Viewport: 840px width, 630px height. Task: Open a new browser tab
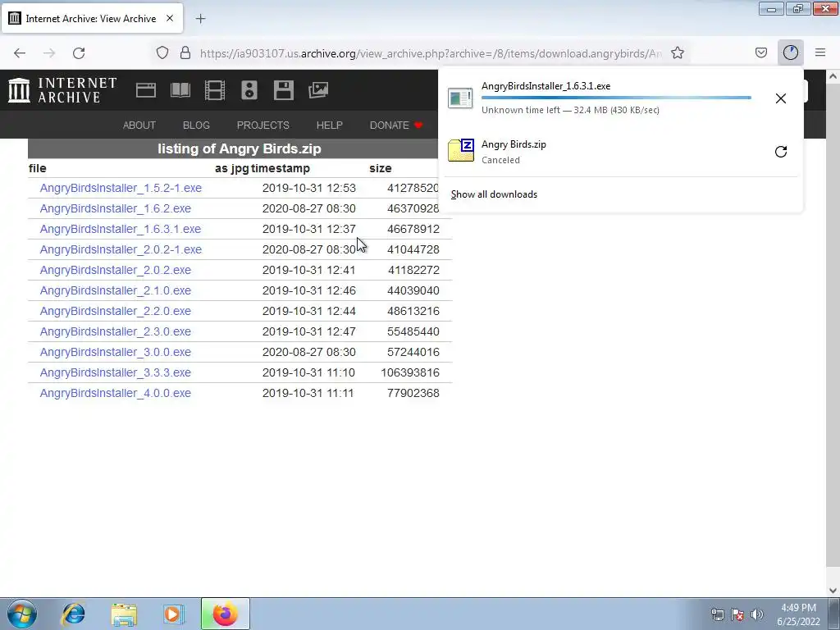click(200, 19)
